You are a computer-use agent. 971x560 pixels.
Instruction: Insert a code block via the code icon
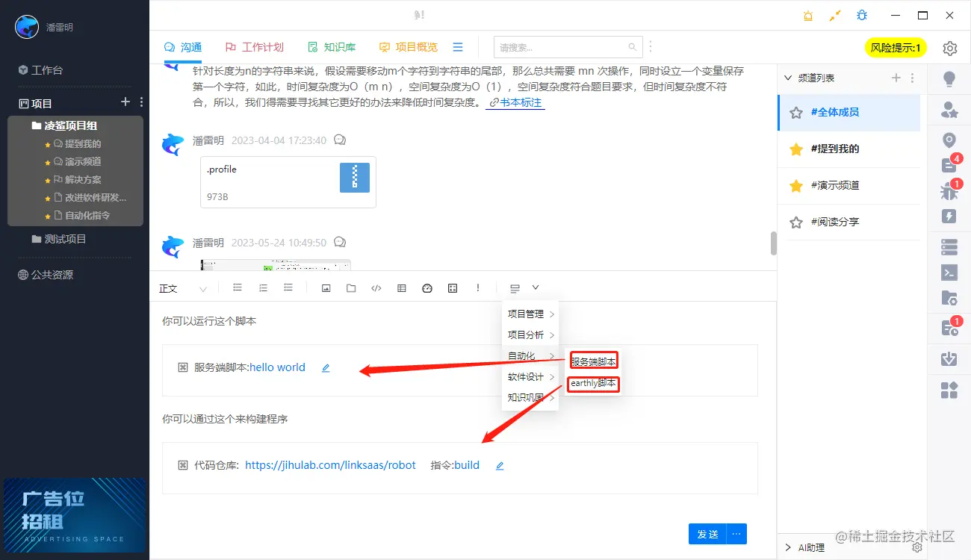pos(376,288)
